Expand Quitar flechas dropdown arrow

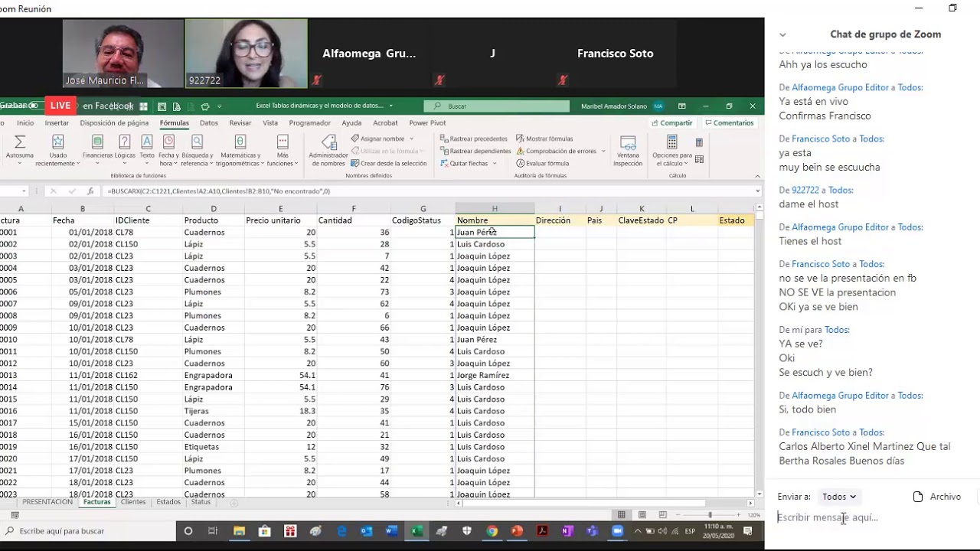[494, 163]
